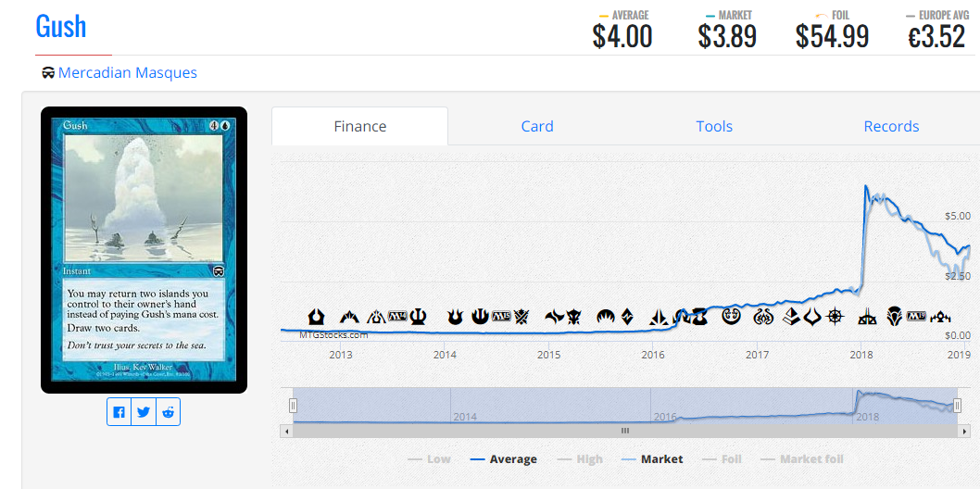This screenshot has width=980, height=489.
Task: Show the Market foil series
Action: pos(802,459)
